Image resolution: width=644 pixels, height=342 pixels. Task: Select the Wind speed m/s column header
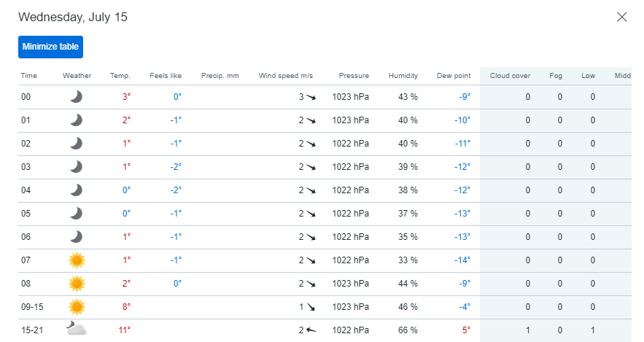click(285, 76)
